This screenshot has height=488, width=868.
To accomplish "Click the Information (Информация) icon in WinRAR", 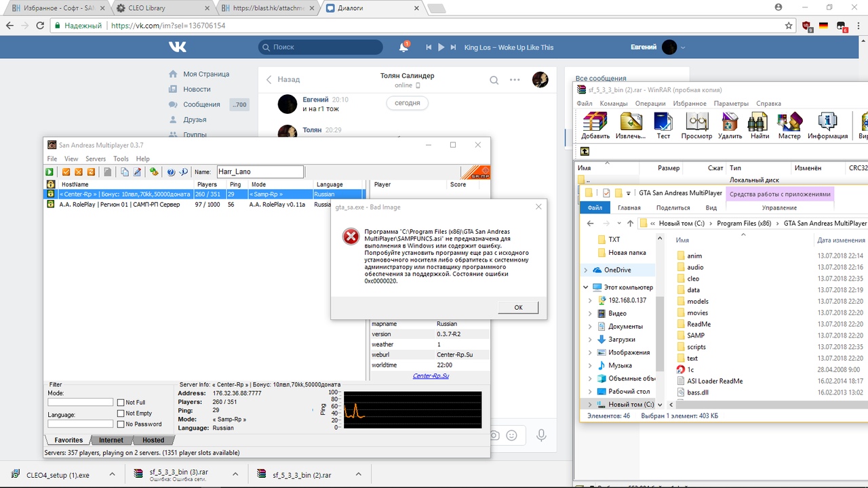I will 827,126.
